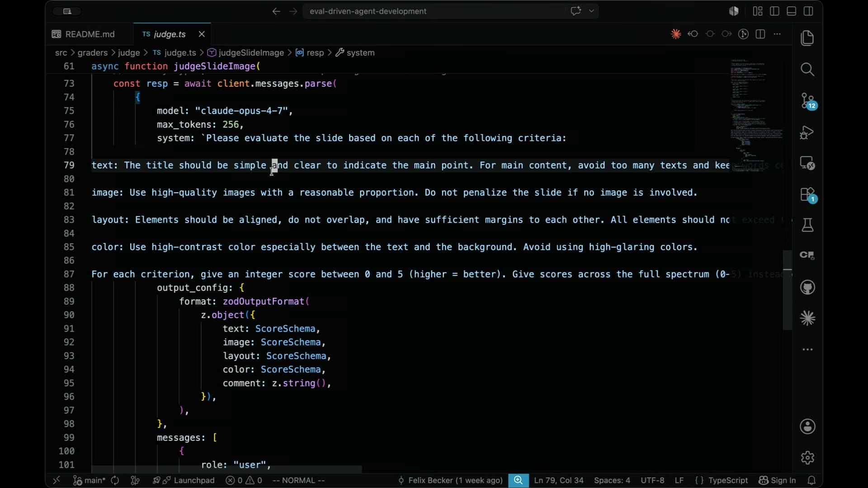
Task: Change end of line sequence LF
Action: (679, 480)
